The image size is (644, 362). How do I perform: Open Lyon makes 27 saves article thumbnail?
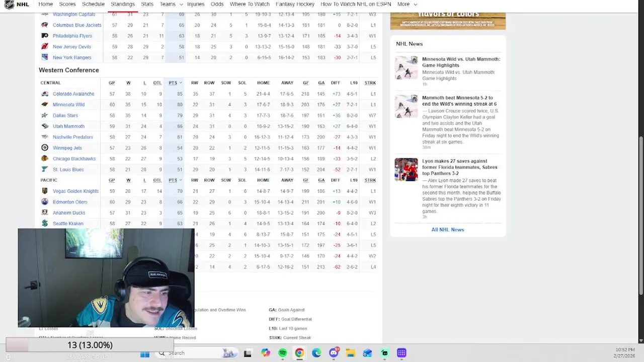[406, 169]
